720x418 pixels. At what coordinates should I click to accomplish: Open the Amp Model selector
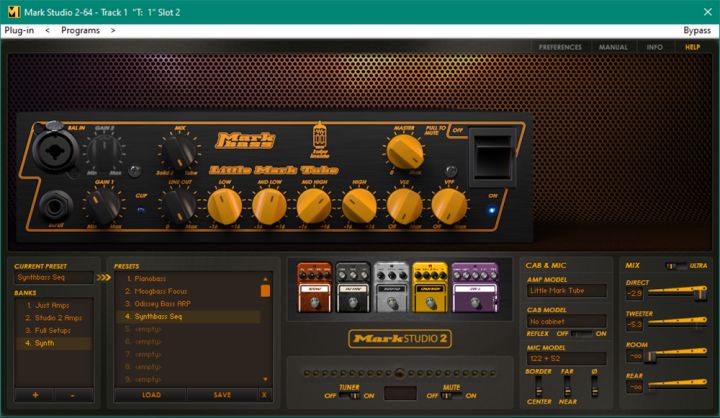coord(566,291)
